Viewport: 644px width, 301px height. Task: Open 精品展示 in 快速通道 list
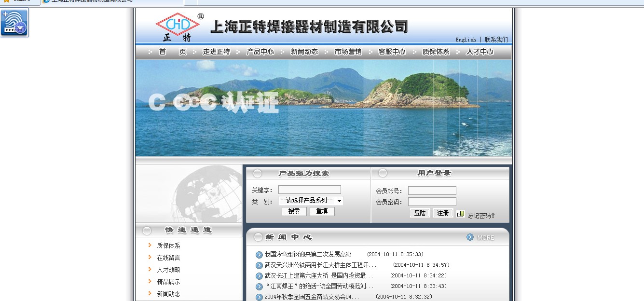(168, 282)
